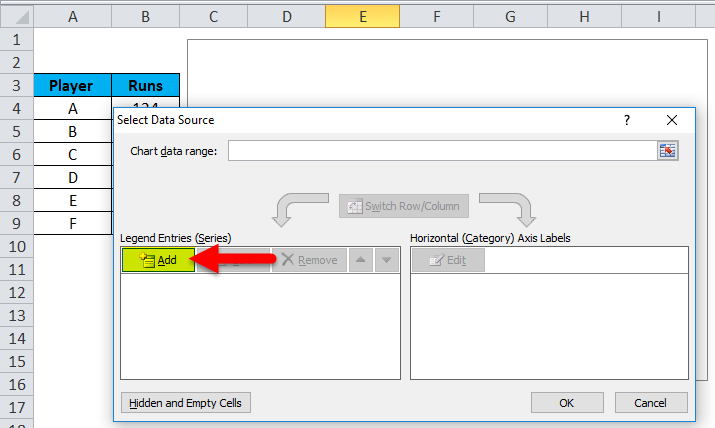Screen dimensions: 715x428
Task: Click cell containing player A
Action: (x=73, y=108)
